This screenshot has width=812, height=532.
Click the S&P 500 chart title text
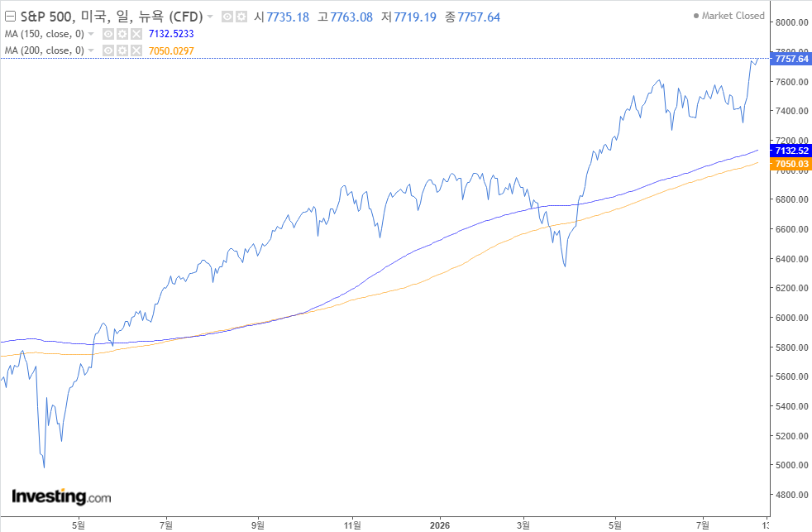(112, 17)
